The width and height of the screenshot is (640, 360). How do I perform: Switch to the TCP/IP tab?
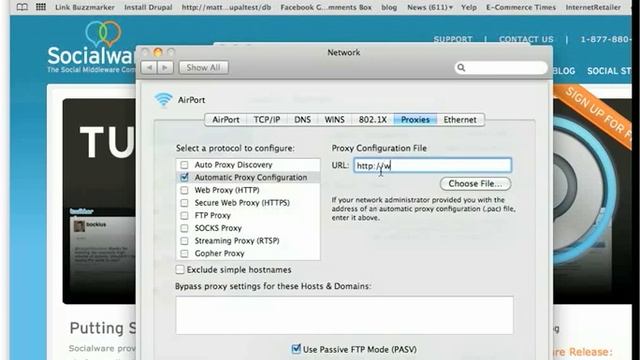267,120
